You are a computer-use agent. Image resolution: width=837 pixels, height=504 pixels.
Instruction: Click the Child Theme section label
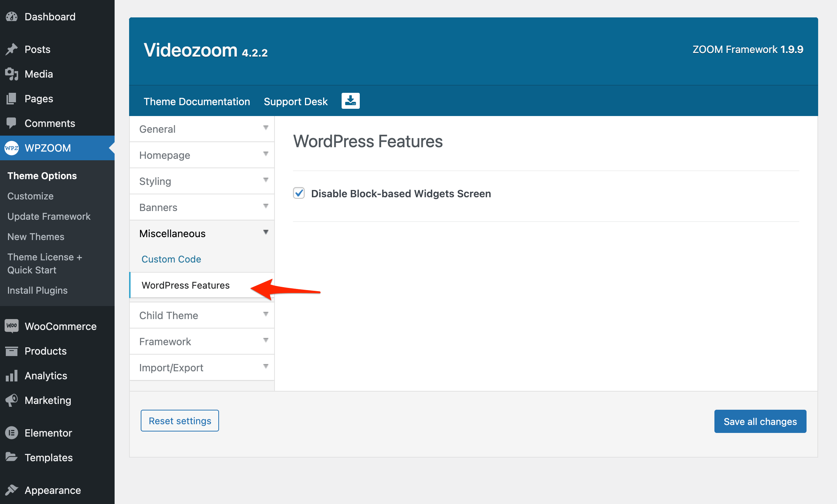pos(169,315)
